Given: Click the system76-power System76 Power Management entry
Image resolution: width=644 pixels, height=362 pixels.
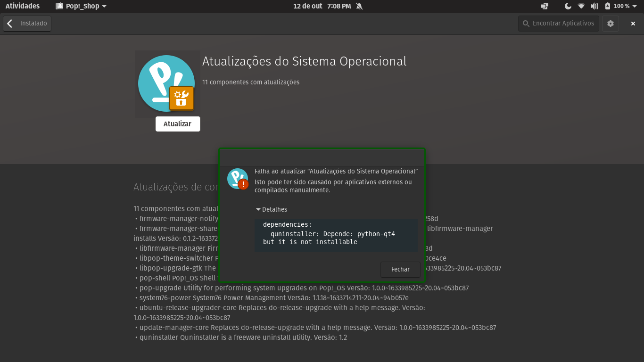Looking at the screenshot, I should 272,298.
